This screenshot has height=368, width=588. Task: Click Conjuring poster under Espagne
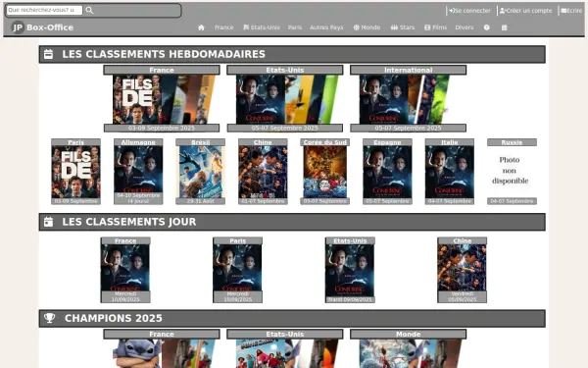387,172
